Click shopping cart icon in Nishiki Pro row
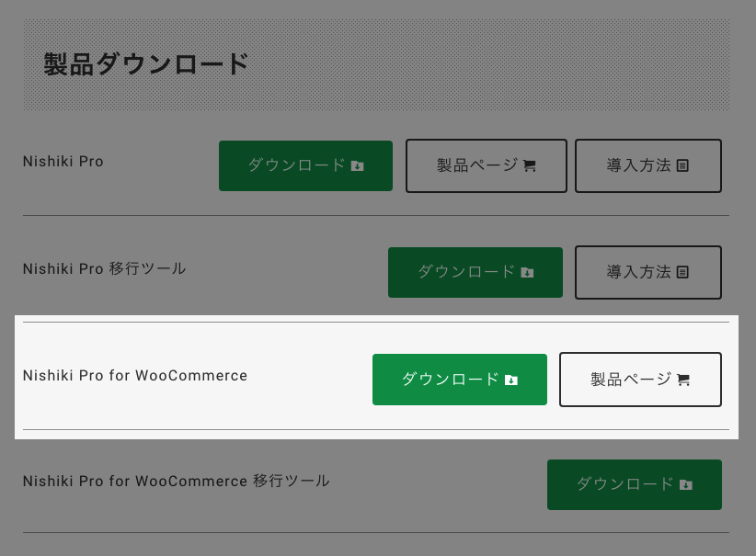This screenshot has width=756, height=556. click(530, 166)
